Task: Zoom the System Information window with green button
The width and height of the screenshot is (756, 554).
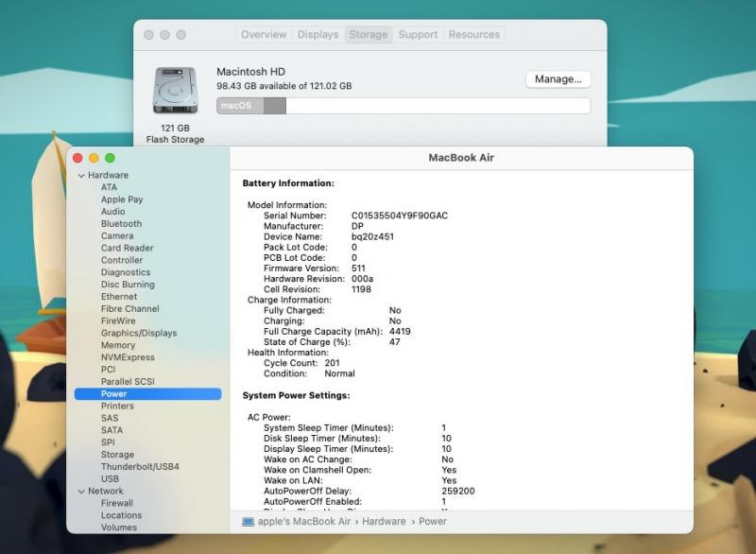Action: point(110,158)
